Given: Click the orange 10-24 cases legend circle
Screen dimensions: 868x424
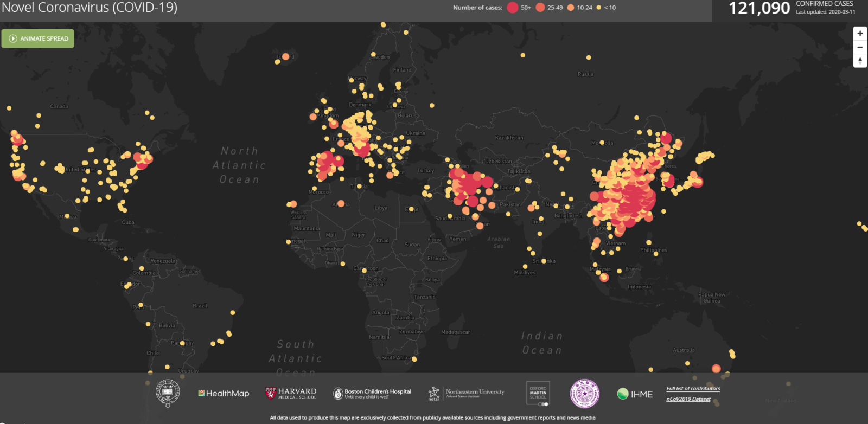Looking at the screenshot, I should (x=571, y=8).
